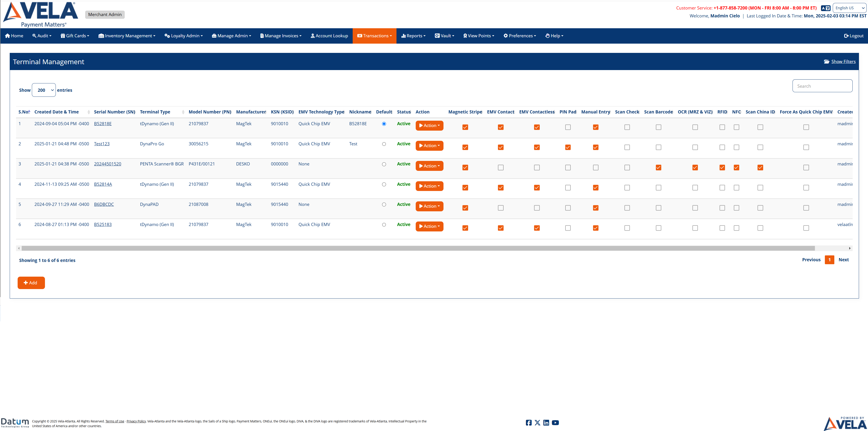The width and height of the screenshot is (868, 431).
Task: Open the Home page via its icon
Action: point(7,36)
